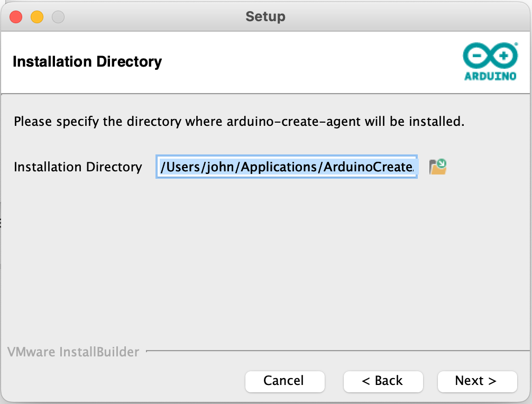Image resolution: width=532 pixels, height=404 pixels.
Task: Go back with the < Back button
Action: [383, 381]
